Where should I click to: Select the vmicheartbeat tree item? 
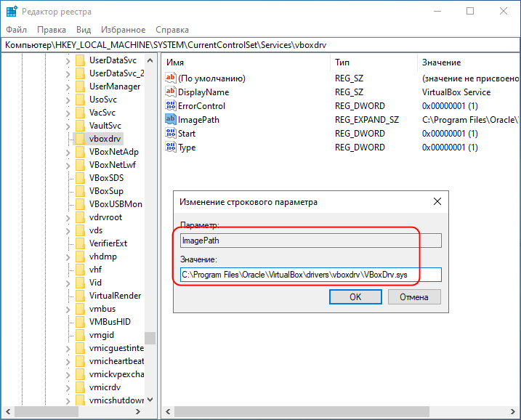click(116, 361)
